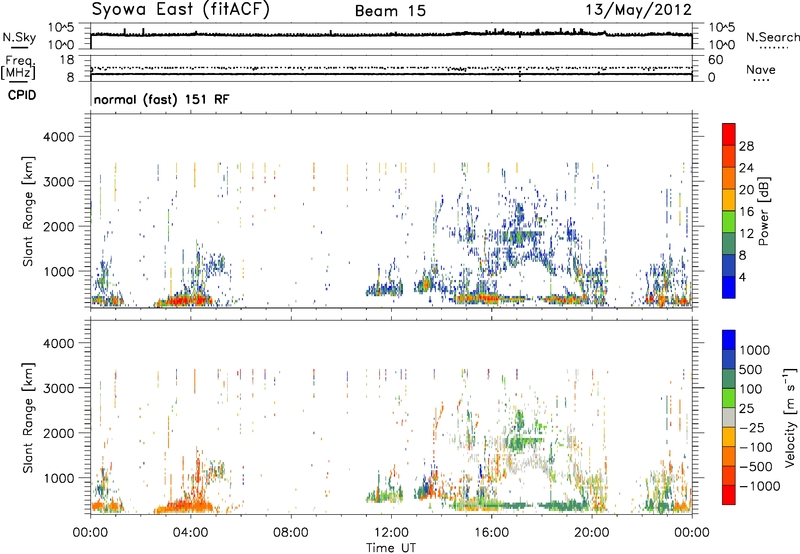Screen dimensions: 800x554
Task: Click the 'normal (fast) 151 RF' text
Action: coord(161,99)
